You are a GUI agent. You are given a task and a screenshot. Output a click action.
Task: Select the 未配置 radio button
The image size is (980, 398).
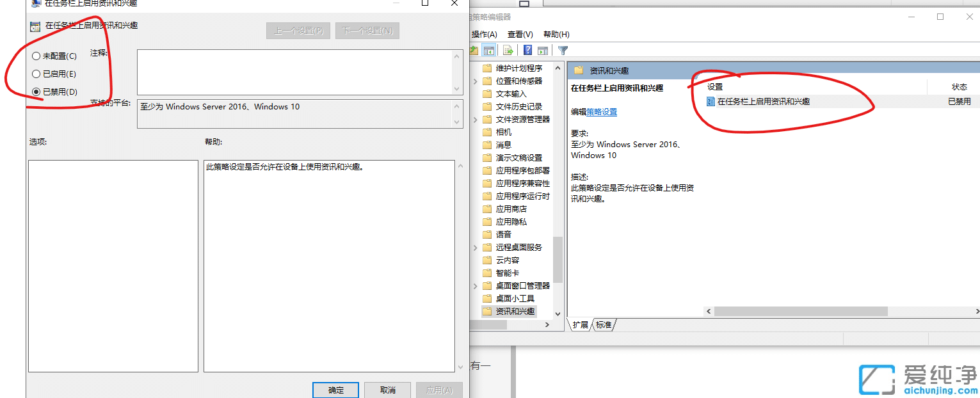click(36, 56)
